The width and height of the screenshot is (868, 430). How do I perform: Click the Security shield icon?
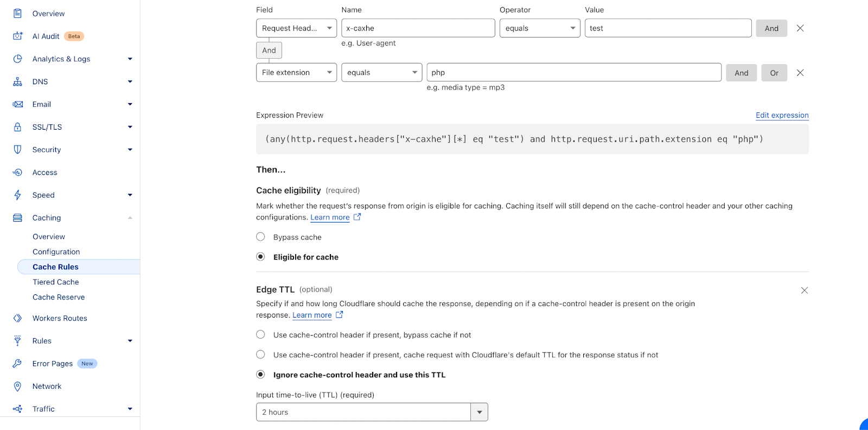[17, 149]
